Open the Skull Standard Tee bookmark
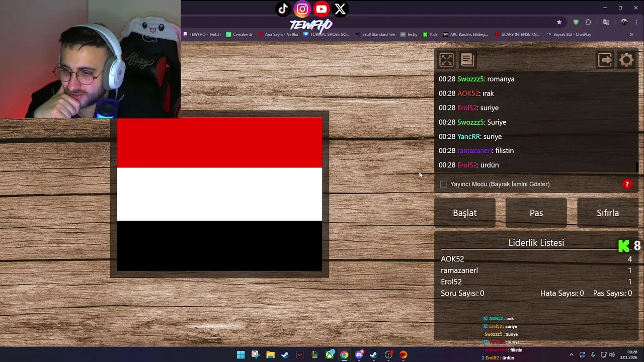The width and height of the screenshot is (644, 362). click(x=375, y=34)
